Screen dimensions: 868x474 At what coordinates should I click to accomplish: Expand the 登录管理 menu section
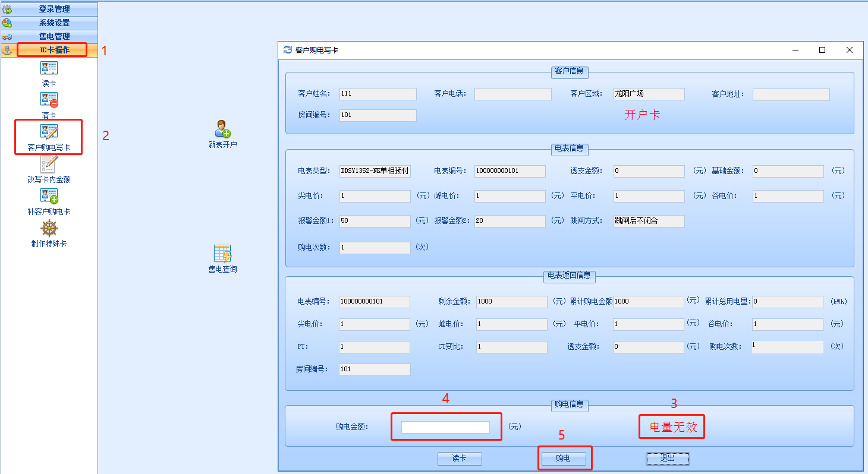(x=54, y=9)
